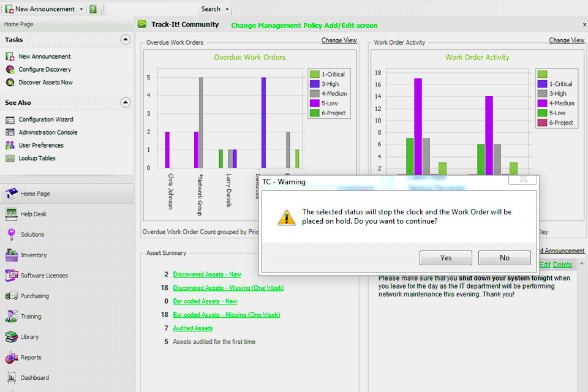The image size is (588, 392).
Task: Collapse the See Also section
Action: [x=126, y=102]
